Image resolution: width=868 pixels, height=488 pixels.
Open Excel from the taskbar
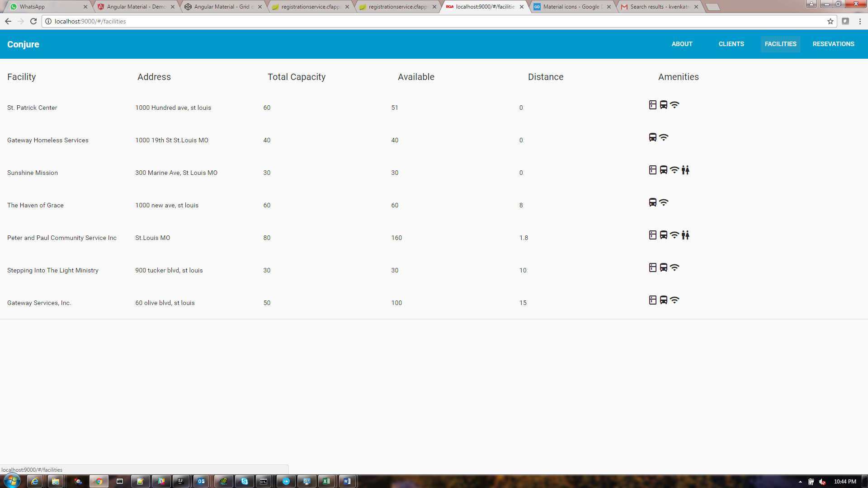[326, 481]
